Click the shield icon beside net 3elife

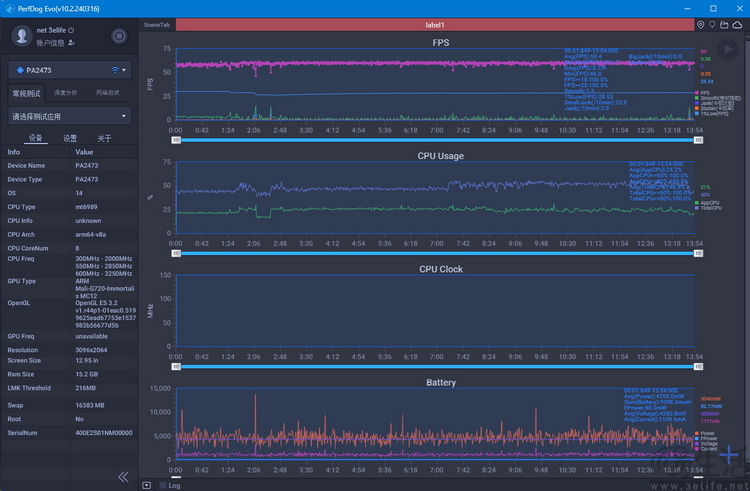(x=71, y=30)
